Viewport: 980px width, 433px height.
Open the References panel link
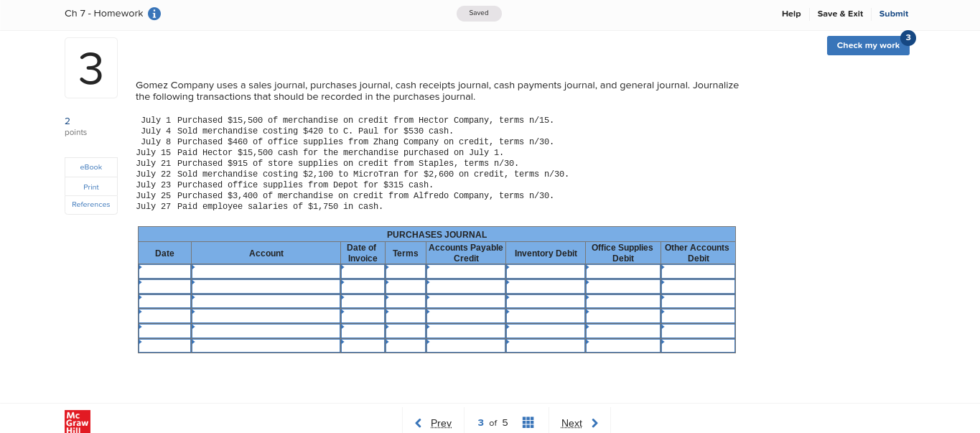90,205
